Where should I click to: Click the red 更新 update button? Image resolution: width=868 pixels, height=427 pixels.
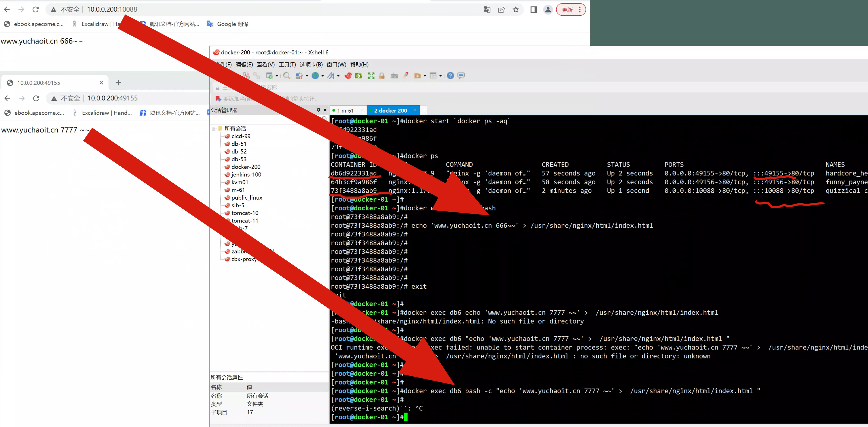[568, 10]
